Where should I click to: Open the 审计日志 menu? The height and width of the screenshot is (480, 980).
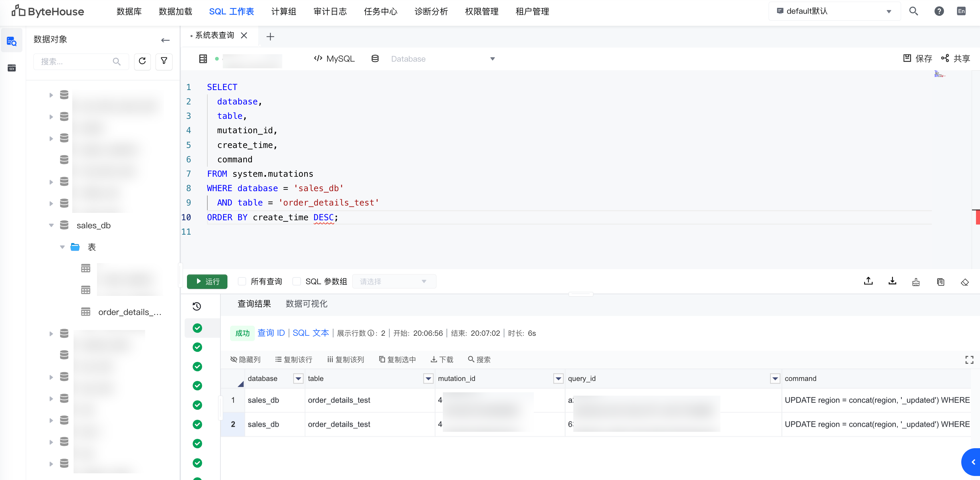point(330,11)
